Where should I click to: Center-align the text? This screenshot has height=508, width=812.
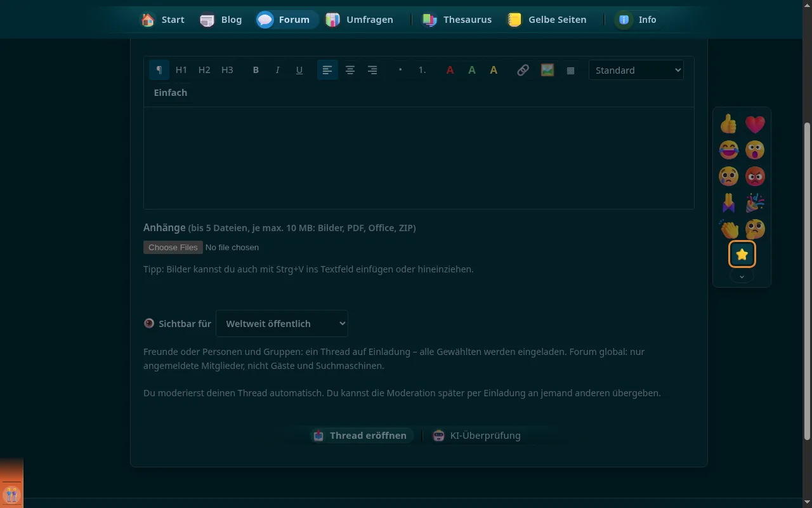tap(350, 70)
